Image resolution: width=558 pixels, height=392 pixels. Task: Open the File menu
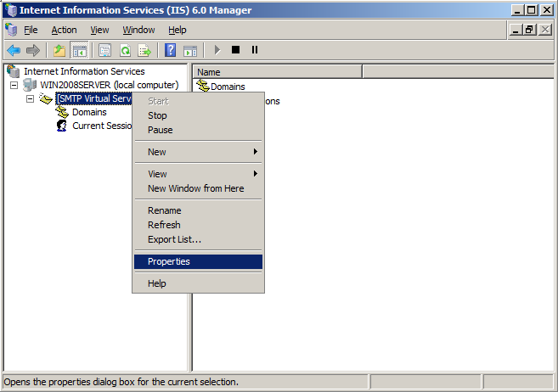(x=31, y=30)
